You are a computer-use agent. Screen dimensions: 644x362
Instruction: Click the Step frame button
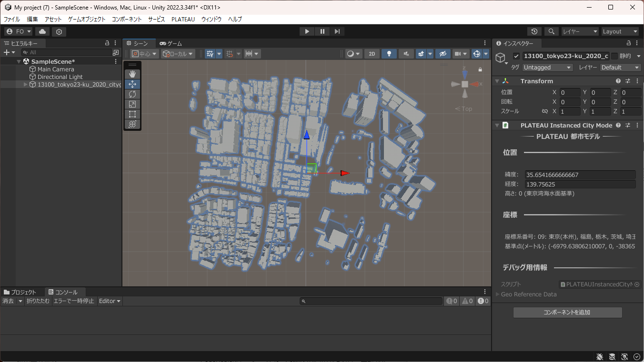tap(337, 31)
